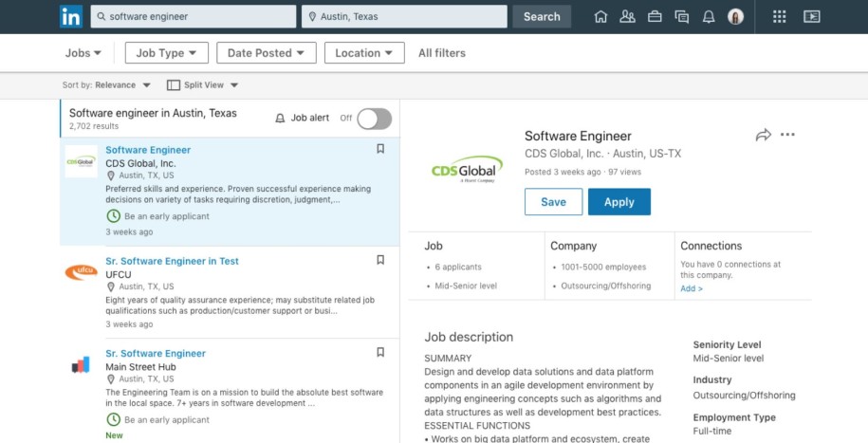
Task: Click 'UFCU' company name text
Action: click(119, 275)
